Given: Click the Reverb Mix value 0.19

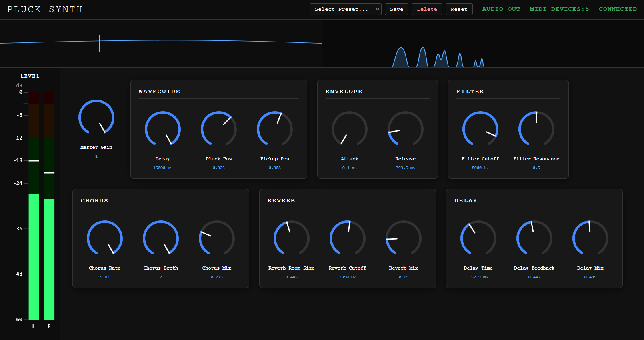Looking at the screenshot, I should pos(404,277).
